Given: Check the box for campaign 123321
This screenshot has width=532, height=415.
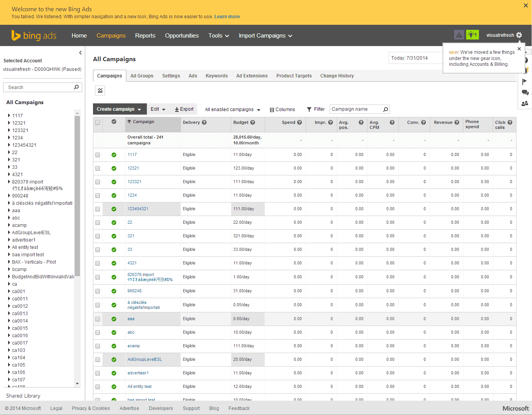Looking at the screenshot, I should point(98,182).
